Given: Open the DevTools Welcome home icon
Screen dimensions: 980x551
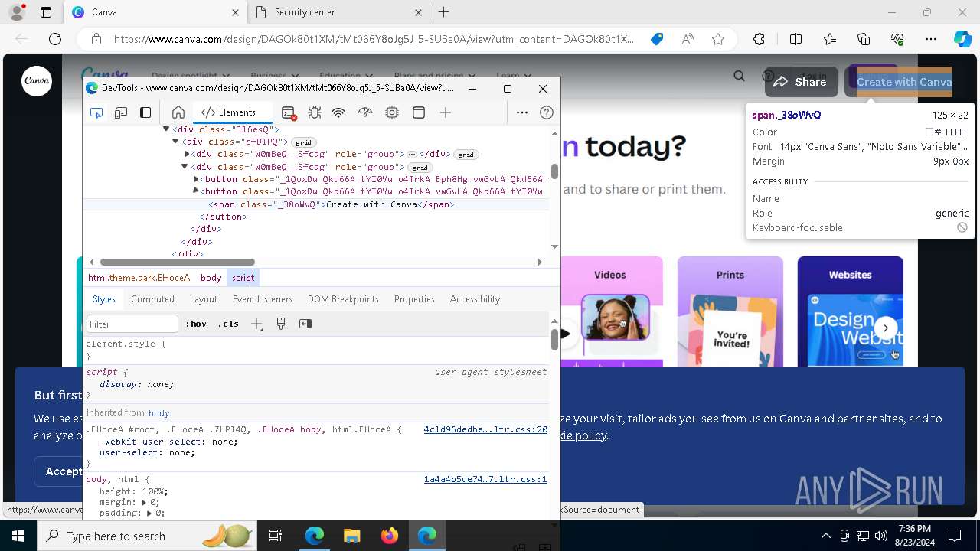Looking at the screenshot, I should [178, 112].
